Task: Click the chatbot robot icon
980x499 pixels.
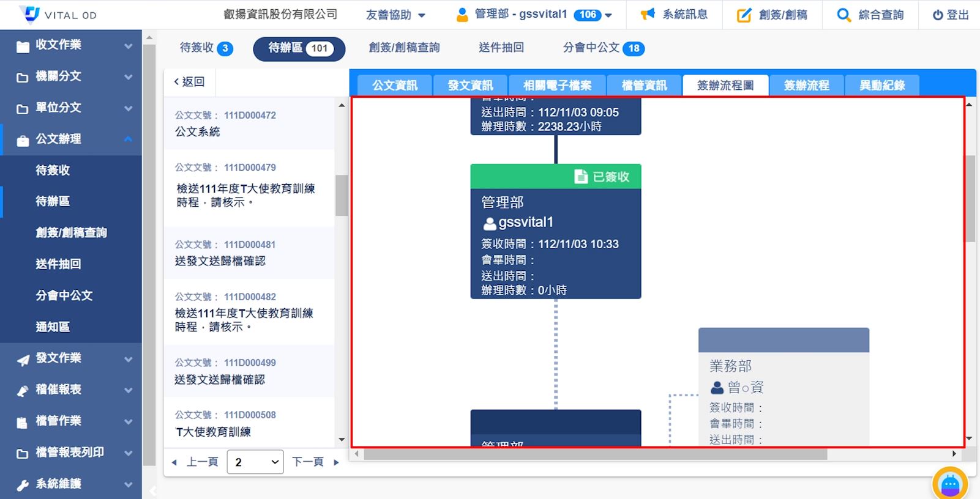Action: [950, 484]
